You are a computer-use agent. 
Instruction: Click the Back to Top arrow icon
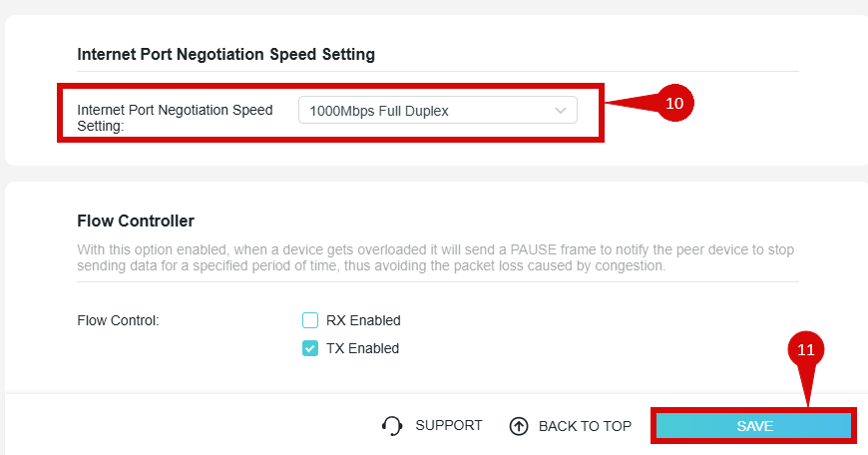click(x=519, y=426)
